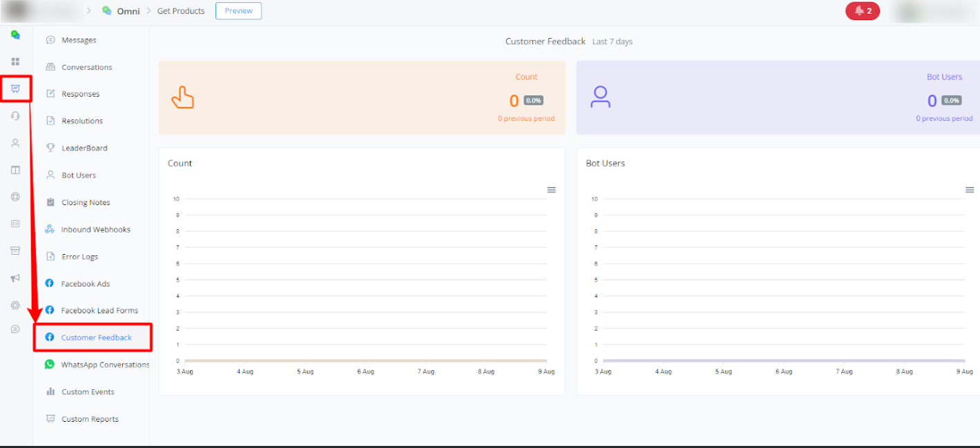The height and width of the screenshot is (448, 980).
Task: Click the user profile icon in left rail
Action: 15,143
